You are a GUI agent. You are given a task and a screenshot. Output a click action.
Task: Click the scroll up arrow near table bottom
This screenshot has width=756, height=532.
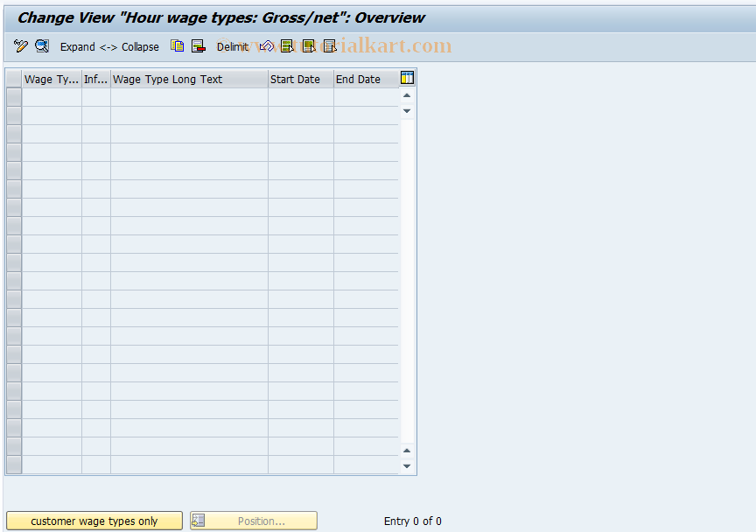407,451
